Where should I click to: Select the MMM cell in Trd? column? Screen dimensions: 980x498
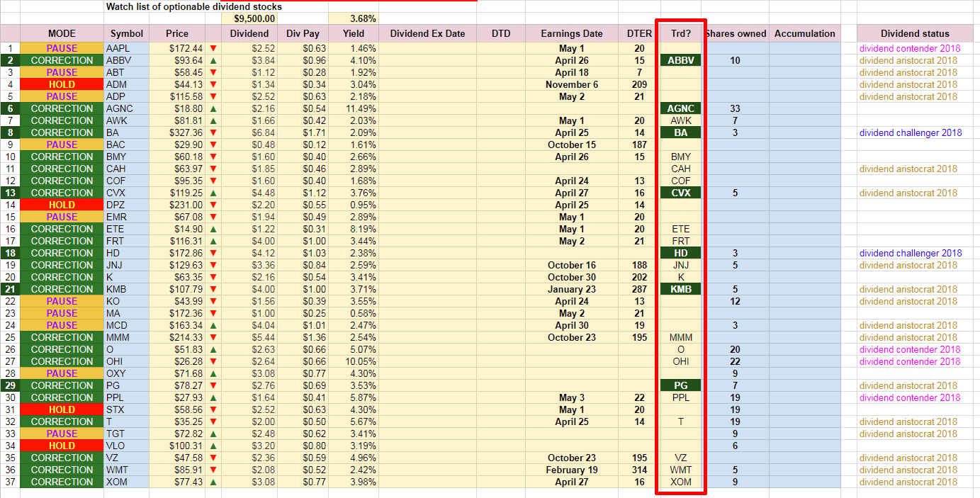pos(681,337)
